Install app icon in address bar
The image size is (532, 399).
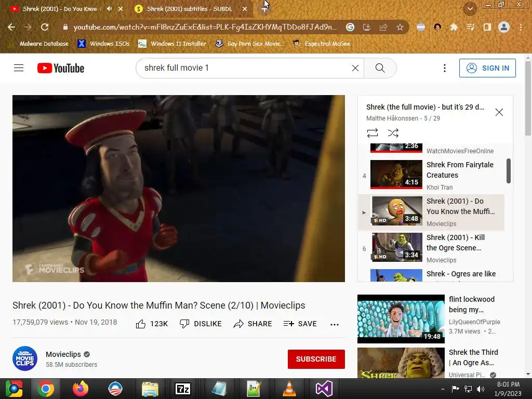pos(367,27)
